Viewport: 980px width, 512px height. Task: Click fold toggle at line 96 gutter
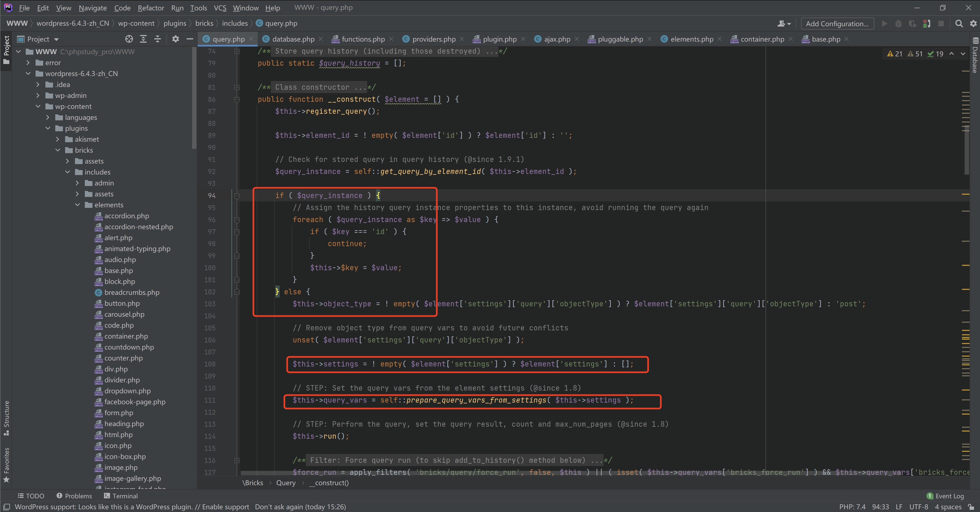[237, 219]
